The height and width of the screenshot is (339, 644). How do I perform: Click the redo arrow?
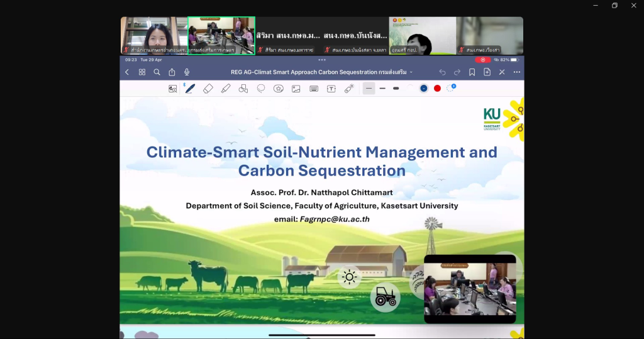click(457, 72)
